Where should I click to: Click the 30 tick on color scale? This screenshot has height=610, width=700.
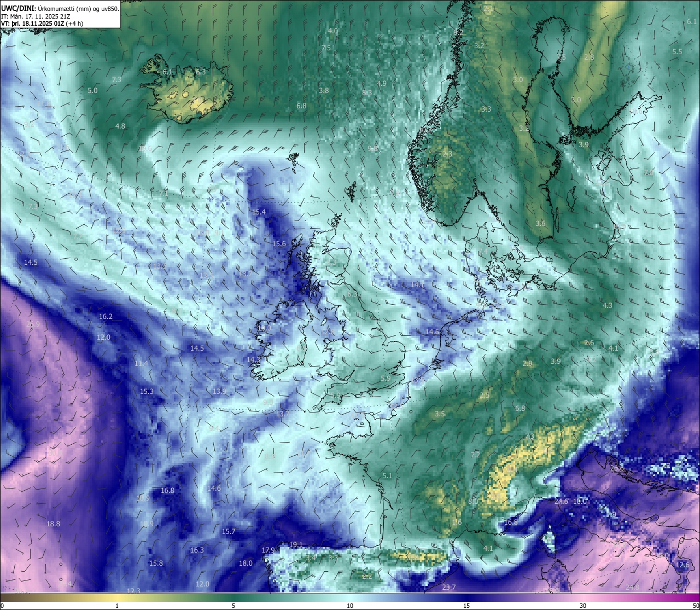click(x=583, y=606)
